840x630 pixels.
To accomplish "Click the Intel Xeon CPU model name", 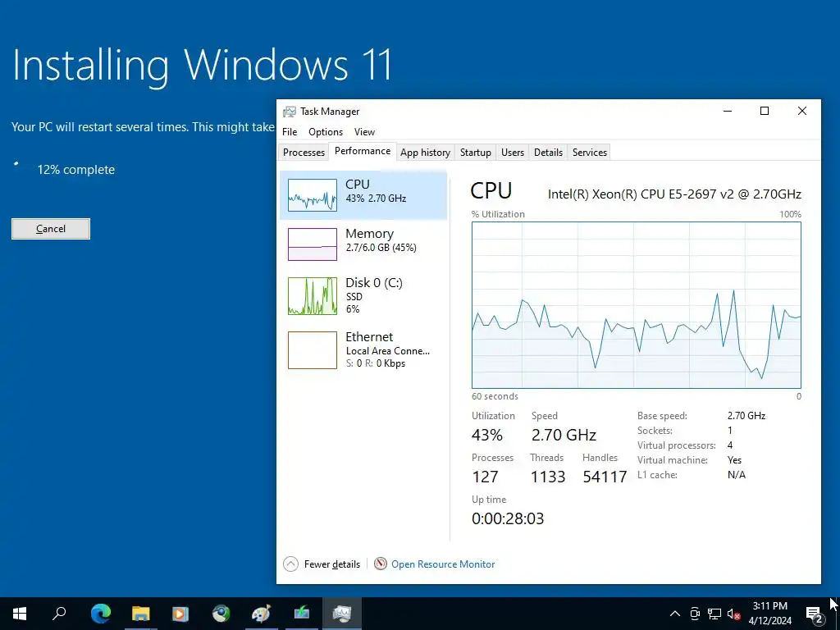I will tap(674, 194).
